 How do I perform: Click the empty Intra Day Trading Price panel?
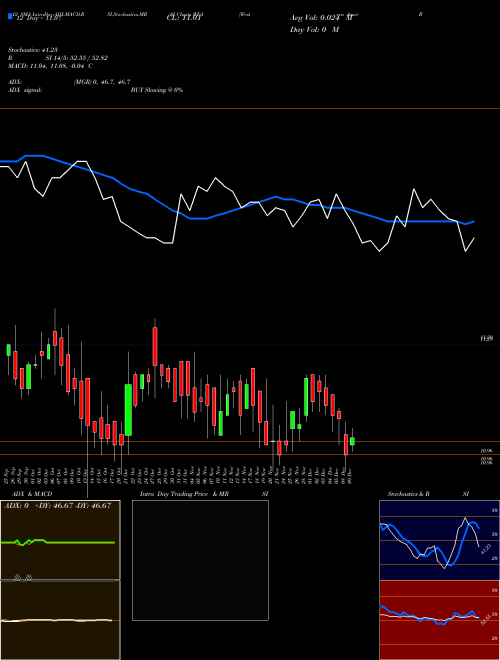click(x=200, y=560)
